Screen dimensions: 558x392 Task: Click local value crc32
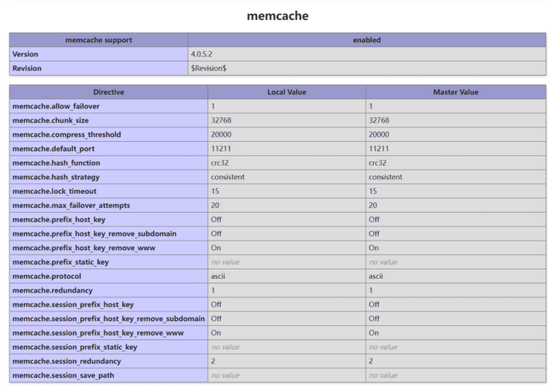point(219,163)
